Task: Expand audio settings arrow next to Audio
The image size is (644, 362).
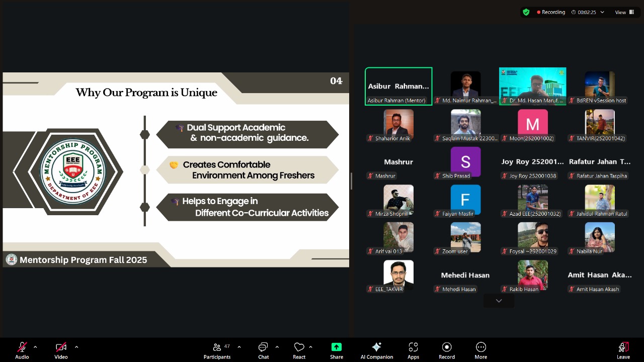Action: (x=35, y=347)
